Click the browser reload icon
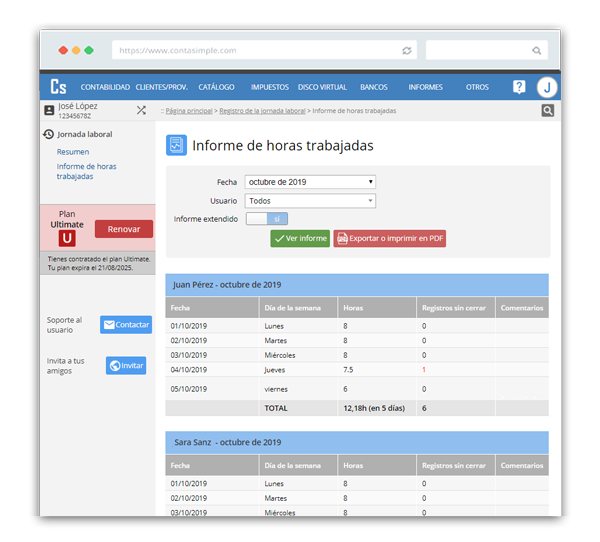 pyautogui.click(x=407, y=51)
